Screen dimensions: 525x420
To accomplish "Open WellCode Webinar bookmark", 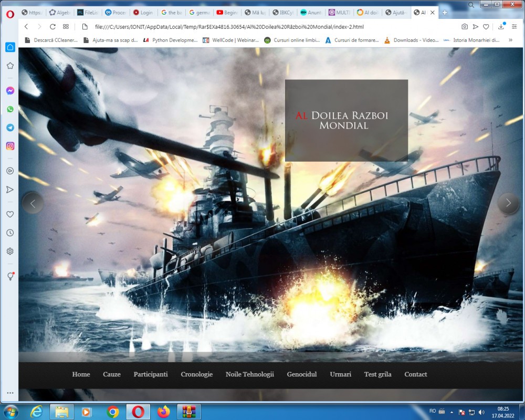I will click(231, 40).
